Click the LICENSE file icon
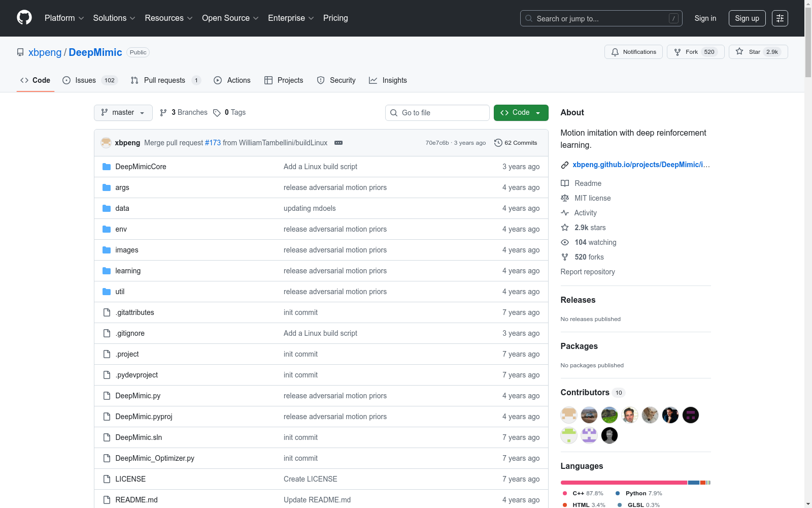 (107, 479)
